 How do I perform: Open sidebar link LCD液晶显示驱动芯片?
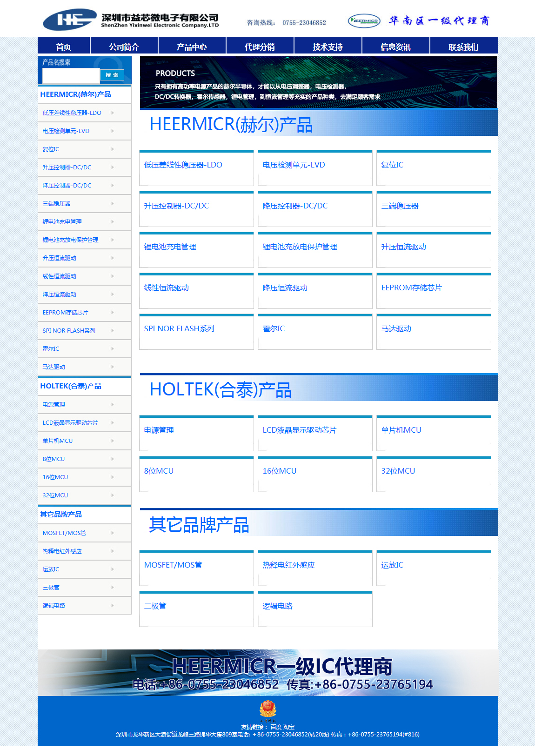pos(70,423)
